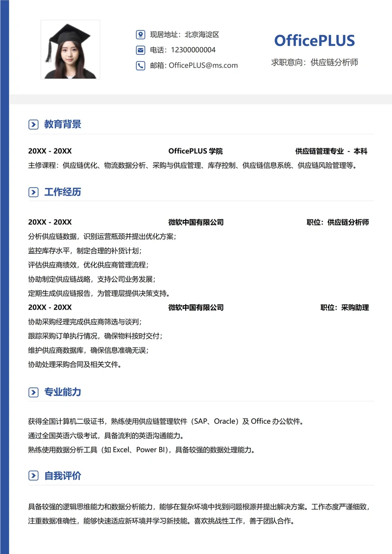Select the graduate portrait photo

point(71,50)
